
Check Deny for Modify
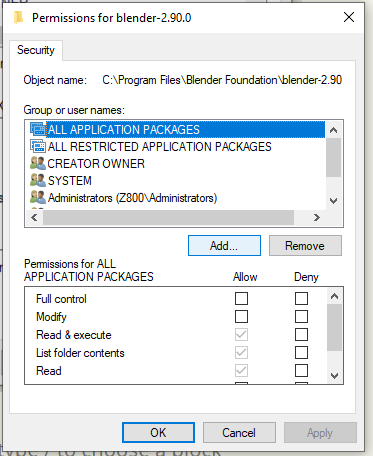click(301, 316)
